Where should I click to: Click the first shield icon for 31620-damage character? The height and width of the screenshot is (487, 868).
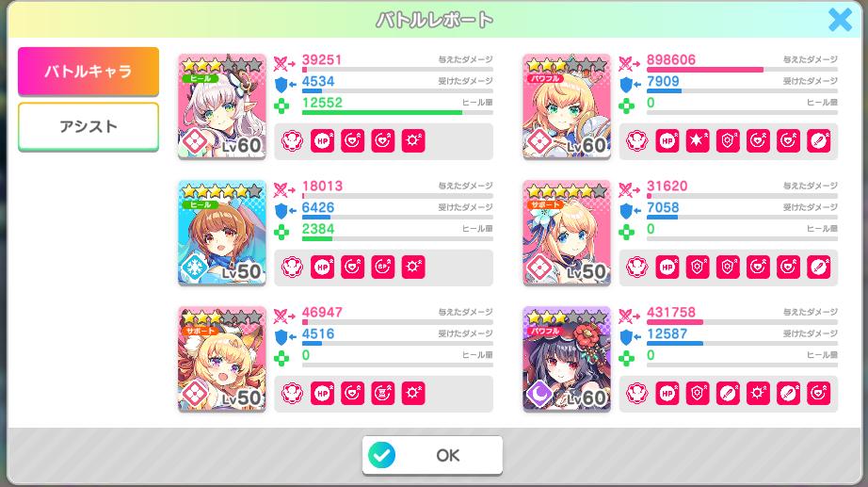(698, 267)
